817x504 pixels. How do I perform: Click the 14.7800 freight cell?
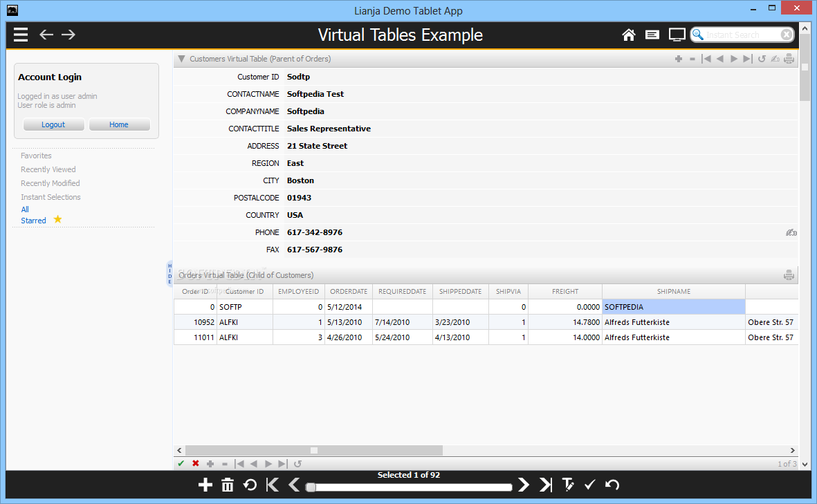[x=565, y=322]
